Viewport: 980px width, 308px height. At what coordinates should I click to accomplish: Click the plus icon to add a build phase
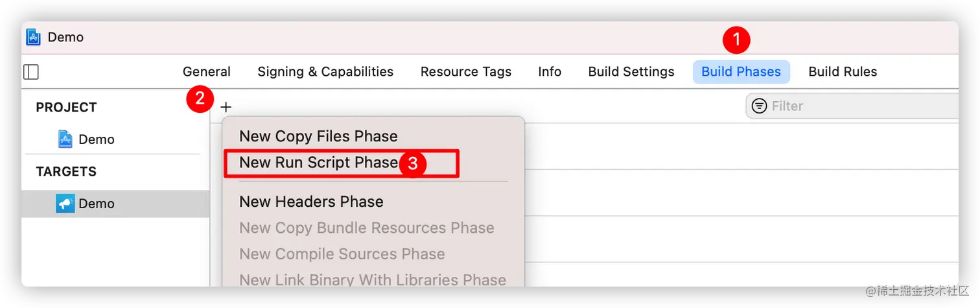pyautogui.click(x=226, y=107)
